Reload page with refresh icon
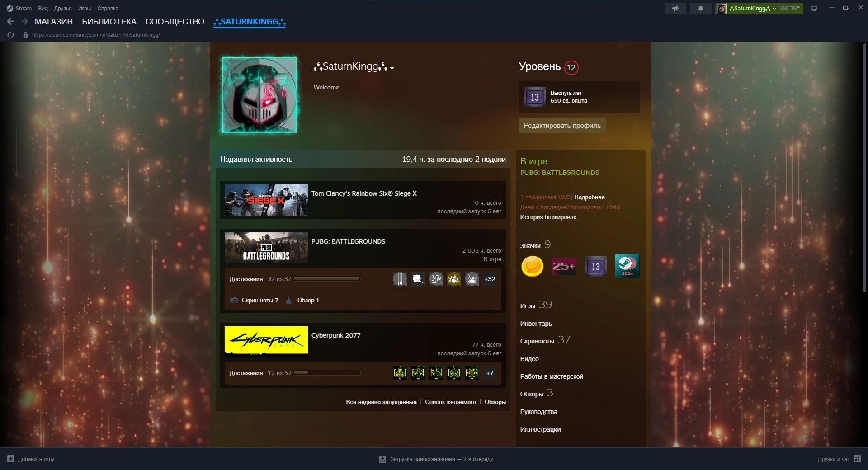 pos(11,35)
